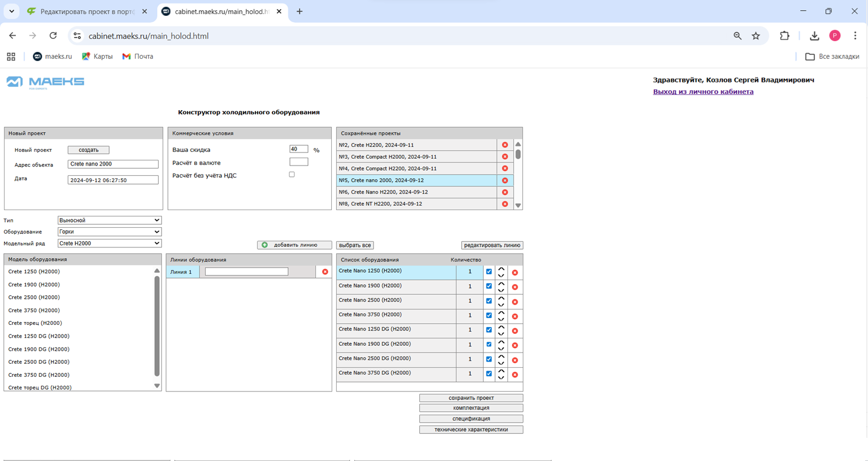This screenshot has height=461, width=868.
Task: Uncheck the Crete Nano 1250 (H2000) checkbox
Action: coord(489,272)
